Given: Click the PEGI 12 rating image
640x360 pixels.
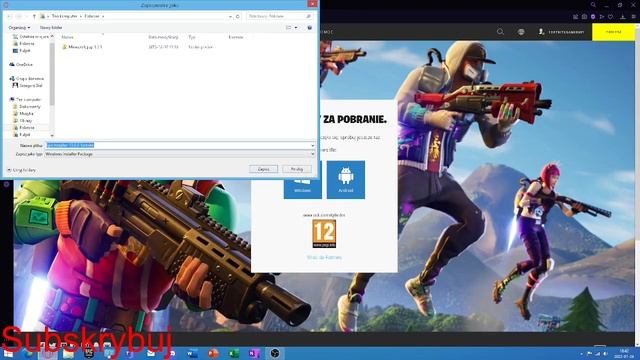Looking at the screenshot, I should click(324, 234).
